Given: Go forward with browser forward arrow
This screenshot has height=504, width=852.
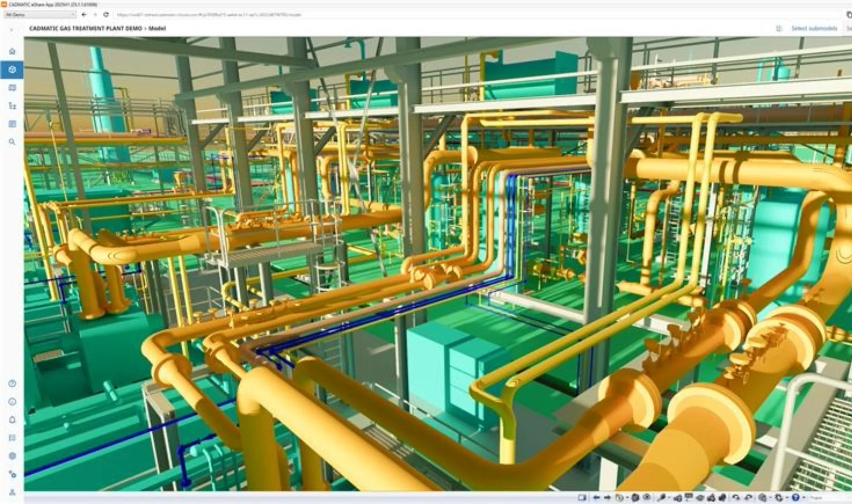Looking at the screenshot, I should click(x=95, y=15).
